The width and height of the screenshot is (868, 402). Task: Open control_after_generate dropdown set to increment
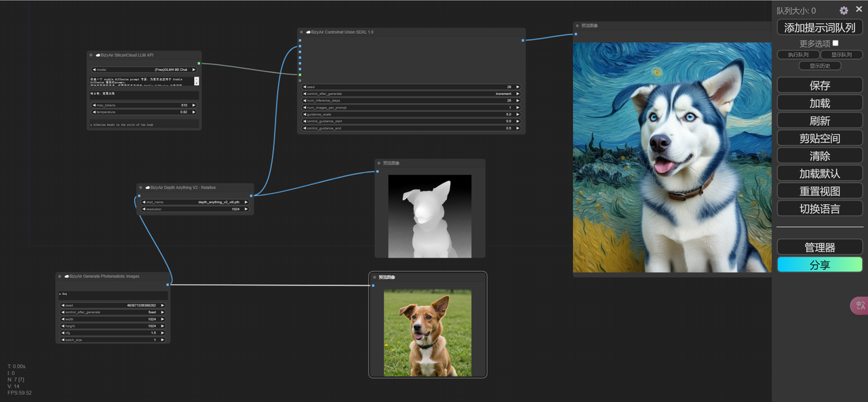point(412,94)
